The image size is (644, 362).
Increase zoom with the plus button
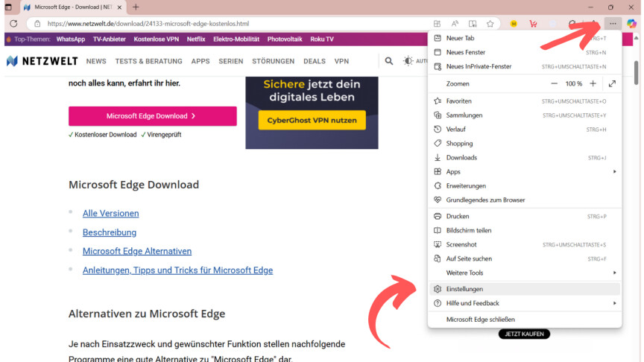tap(593, 84)
